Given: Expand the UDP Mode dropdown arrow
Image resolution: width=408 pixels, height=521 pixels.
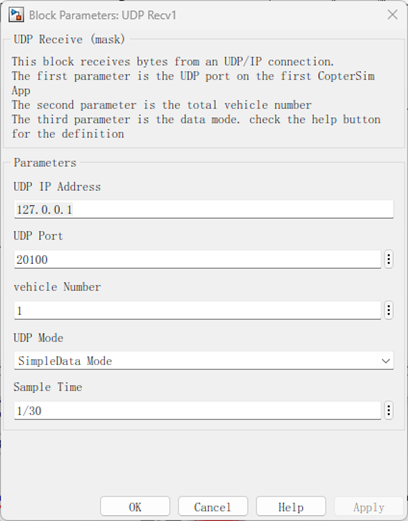Looking at the screenshot, I should coord(386,361).
